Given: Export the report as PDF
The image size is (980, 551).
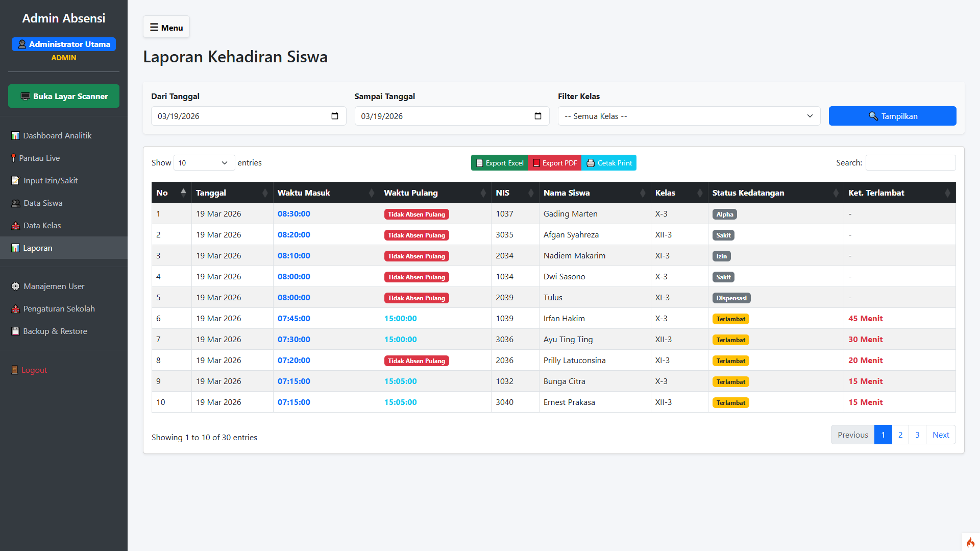Looking at the screenshot, I should (554, 163).
